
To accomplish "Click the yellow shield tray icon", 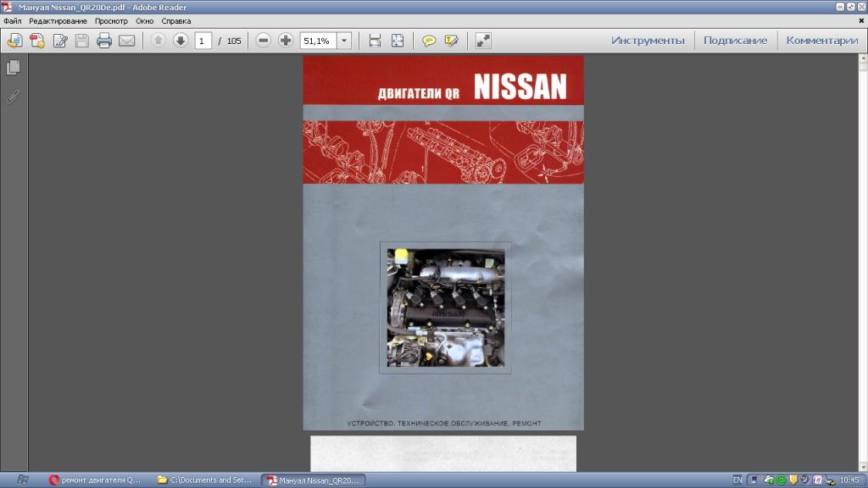I will pyautogui.click(x=793, y=480).
